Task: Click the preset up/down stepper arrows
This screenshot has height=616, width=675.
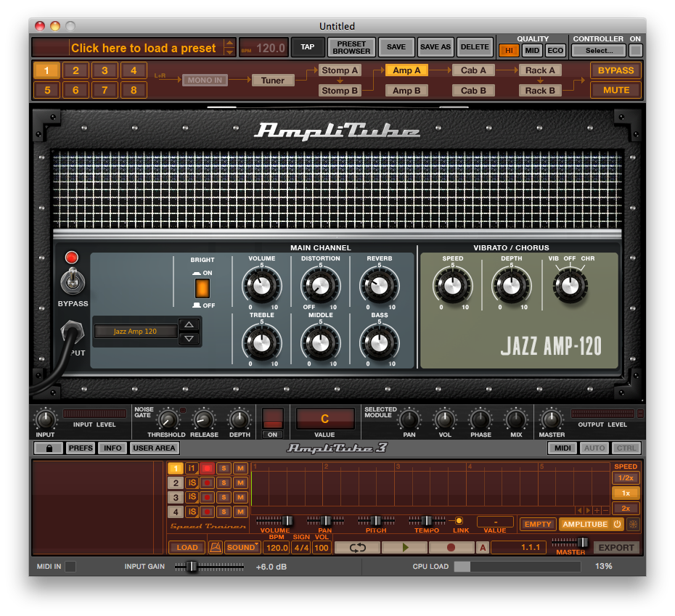Action: coord(230,47)
